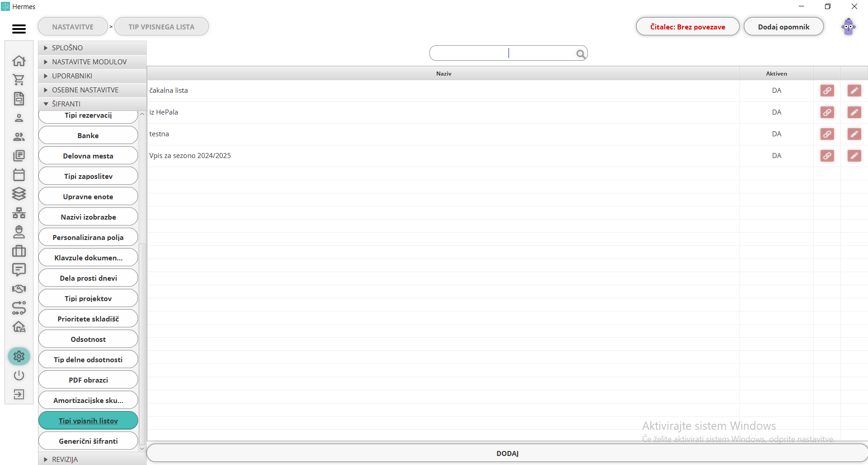The image size is (868, 465).
Task: Click link icon for Vpis za sezono 2024/2025
Action: pos(827,156)
